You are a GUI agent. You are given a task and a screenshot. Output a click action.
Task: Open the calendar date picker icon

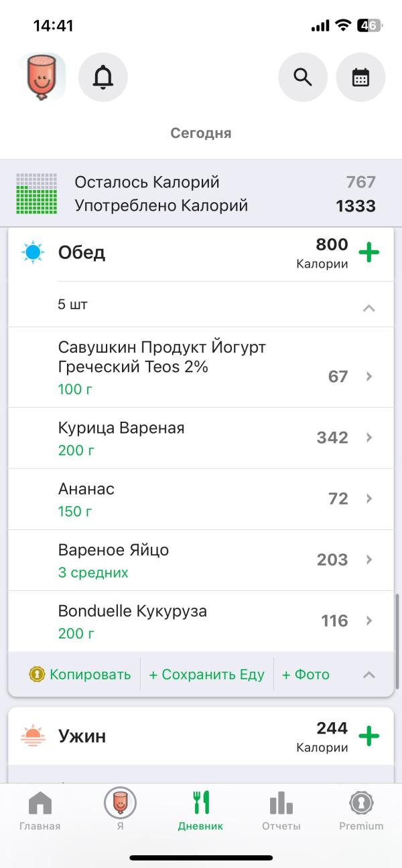click(360, 78)
